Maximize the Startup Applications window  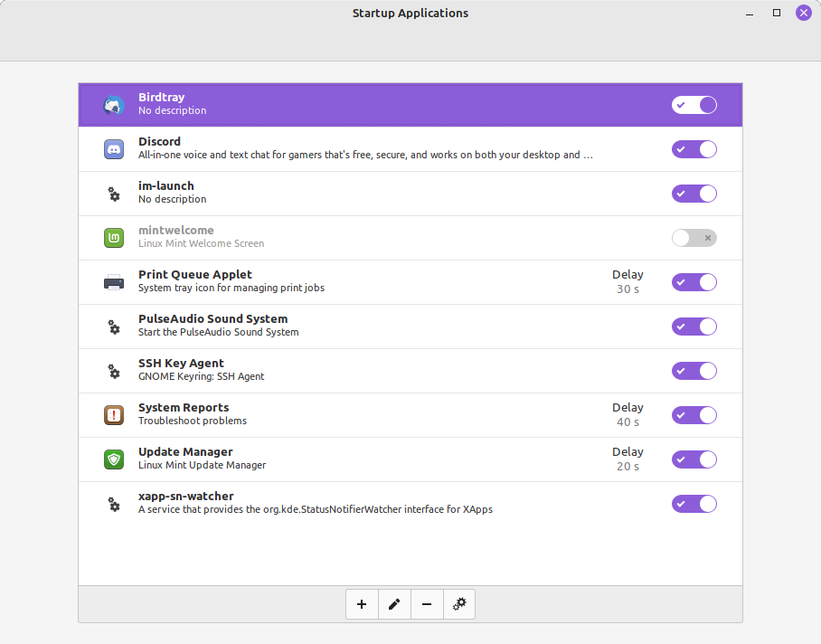click(777, 13)
